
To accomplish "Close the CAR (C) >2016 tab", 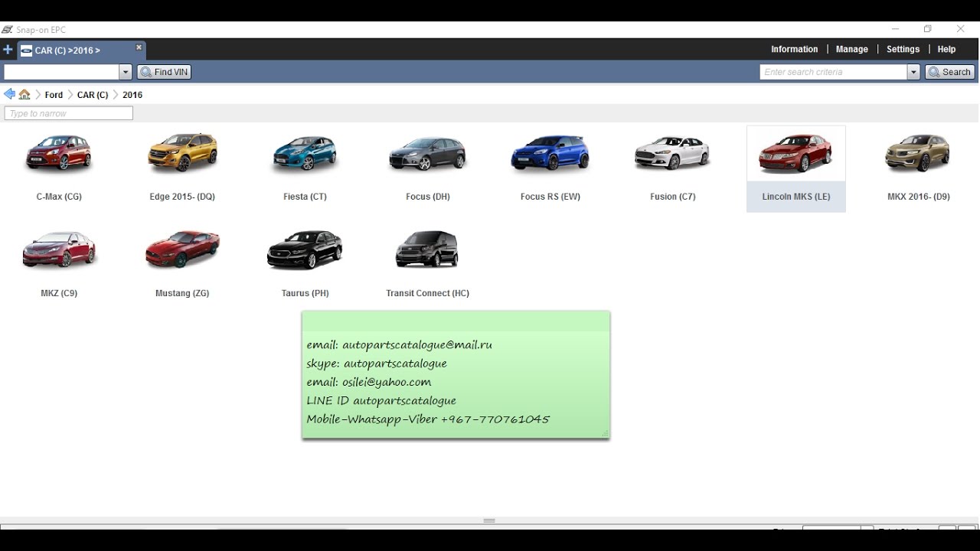I will click(139, 47).
